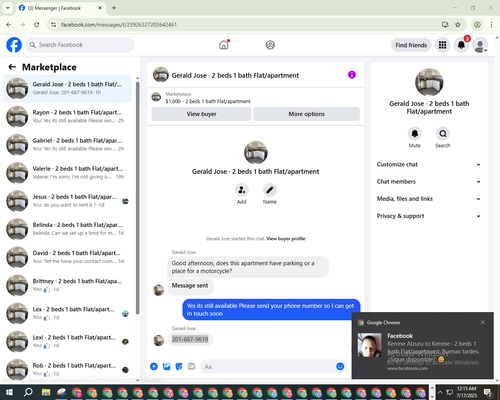500x400 pixels.
Task: Click the purple conversation information icon
Action: pos(352,75)
